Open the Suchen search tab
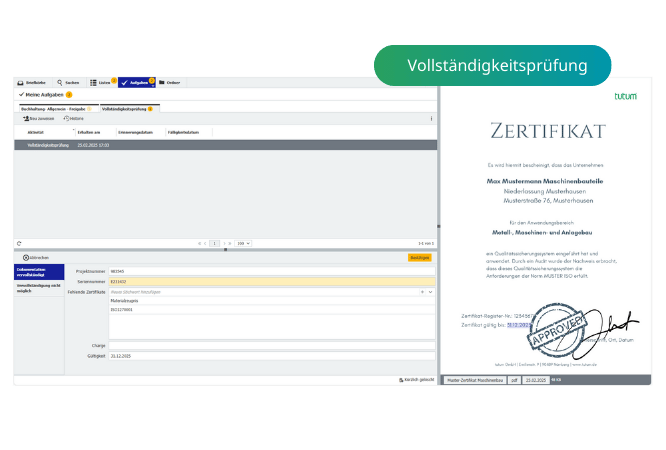Viewport: 666px width, 450px height. [68, 82]
